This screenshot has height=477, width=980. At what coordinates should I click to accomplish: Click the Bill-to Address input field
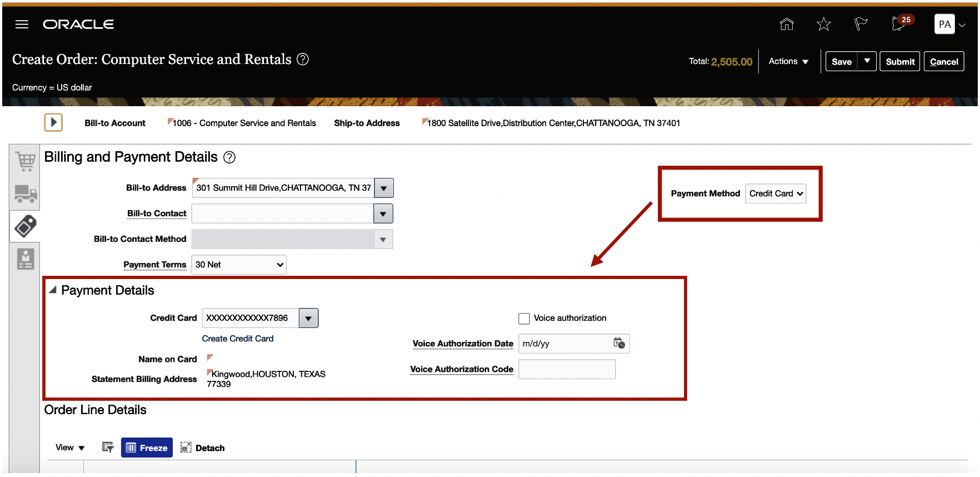(283, 188)
